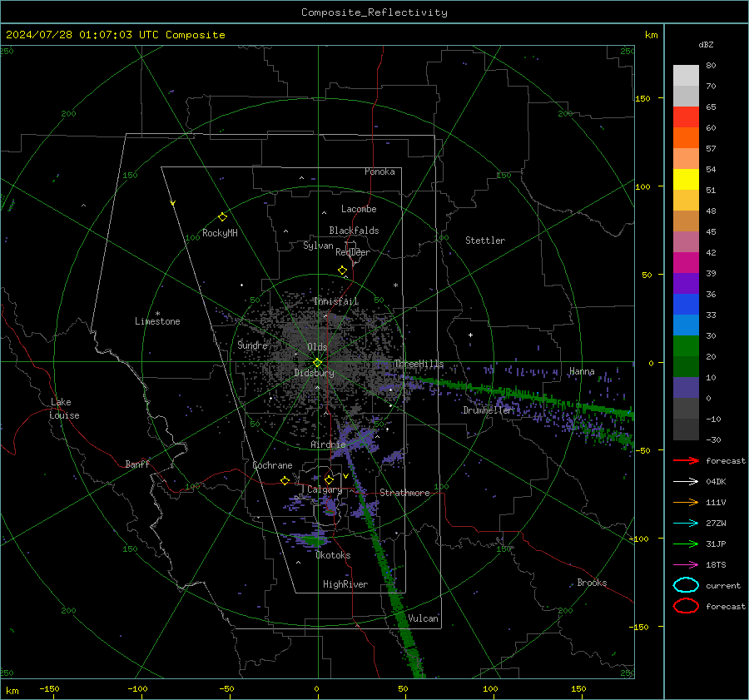Click the Olds label
749x700 pixels.
pyautogui.click(x=317, y=347)
